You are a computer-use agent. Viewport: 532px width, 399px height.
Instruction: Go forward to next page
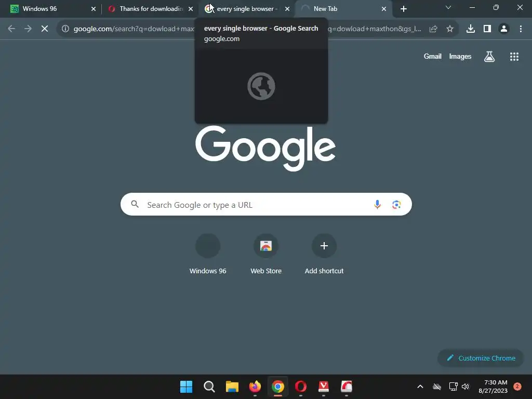coord(28,29)
